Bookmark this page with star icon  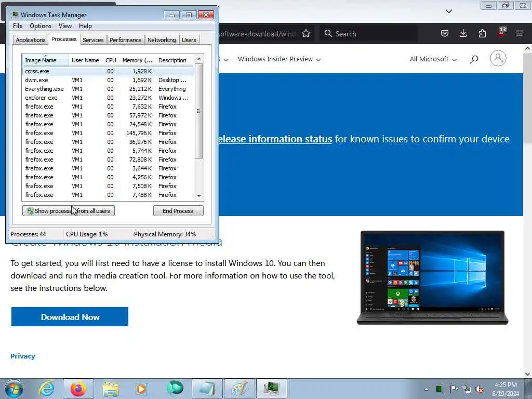click(x=306, y=33)
